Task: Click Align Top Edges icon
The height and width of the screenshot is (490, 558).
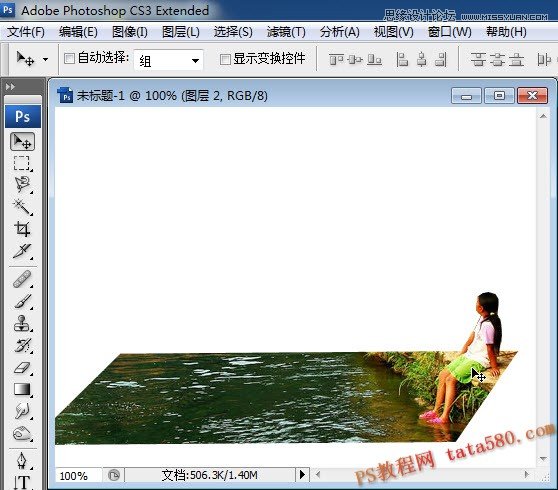Action: pos(336,59)
